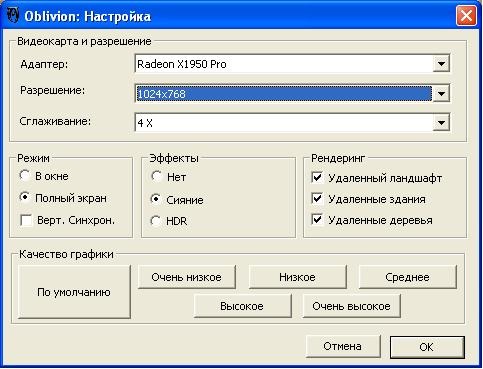Confirm settings with OK button
This screenshot has width=483, height=369.
[427, 347]
